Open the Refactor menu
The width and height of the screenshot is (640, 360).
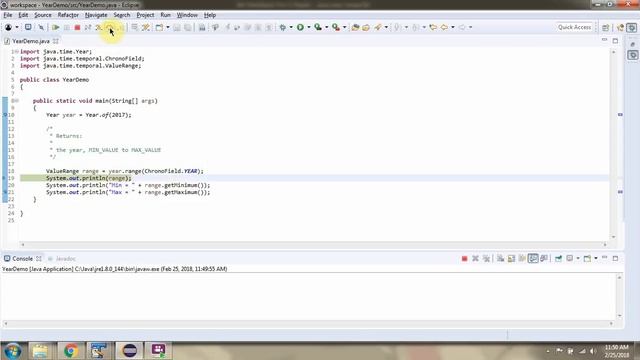point(68,15)
